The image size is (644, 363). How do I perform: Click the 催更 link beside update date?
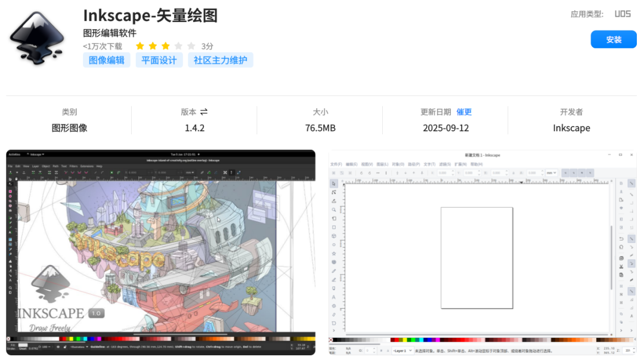(464, 112)
